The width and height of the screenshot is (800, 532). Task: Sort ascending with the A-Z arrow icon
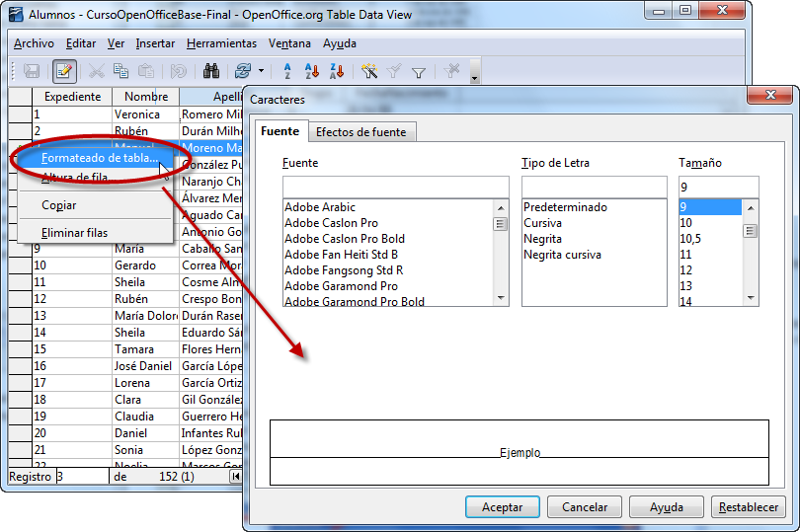click(x=312, y=71)
